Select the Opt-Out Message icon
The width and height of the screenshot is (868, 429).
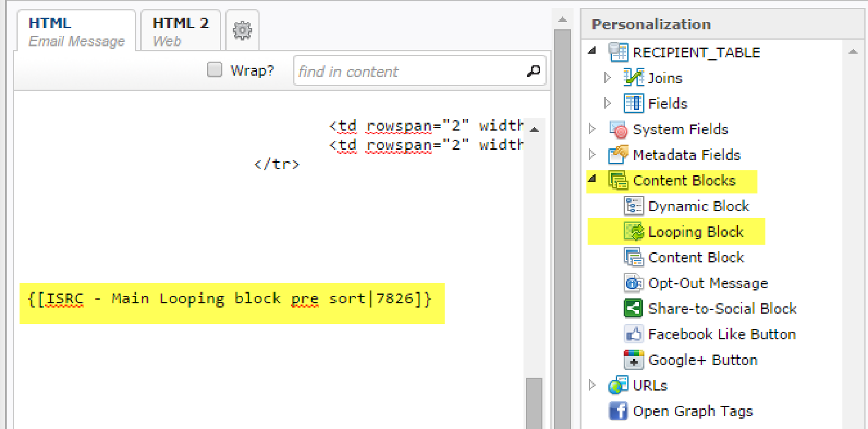634,284
